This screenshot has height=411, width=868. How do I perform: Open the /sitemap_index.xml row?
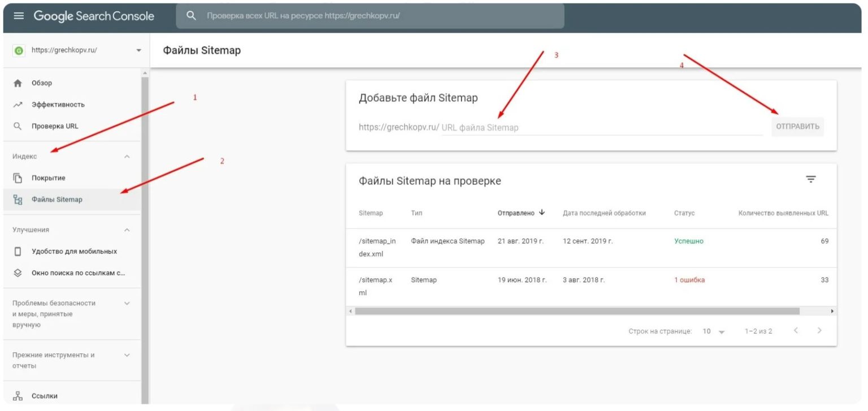(x=591, y=248)
